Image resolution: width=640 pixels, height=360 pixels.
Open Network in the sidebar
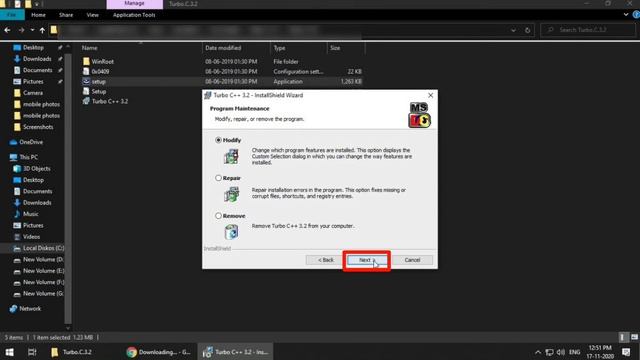click(x=30, y=309)
